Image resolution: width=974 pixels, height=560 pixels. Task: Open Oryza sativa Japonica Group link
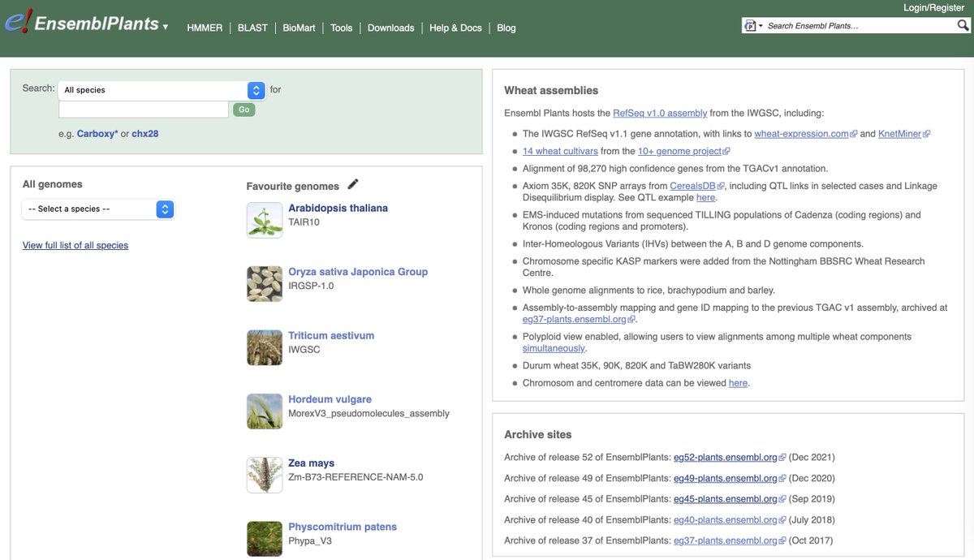[358, 272]
